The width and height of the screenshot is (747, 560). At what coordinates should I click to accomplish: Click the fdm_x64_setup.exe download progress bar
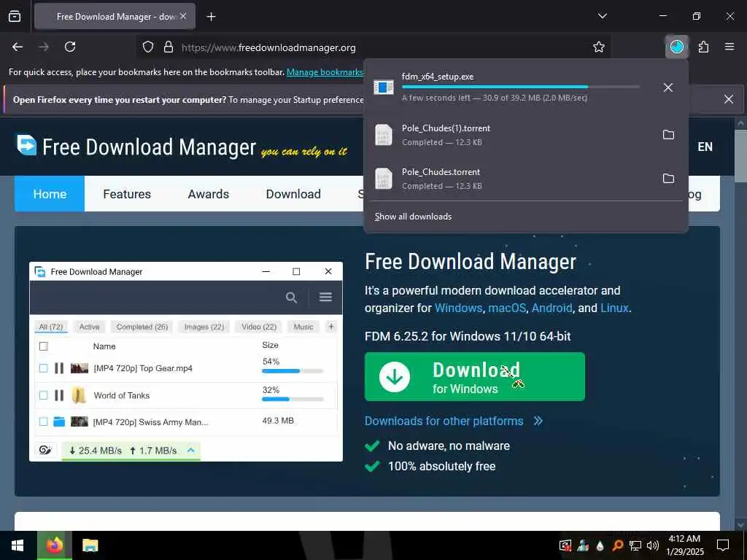(521, 87)
